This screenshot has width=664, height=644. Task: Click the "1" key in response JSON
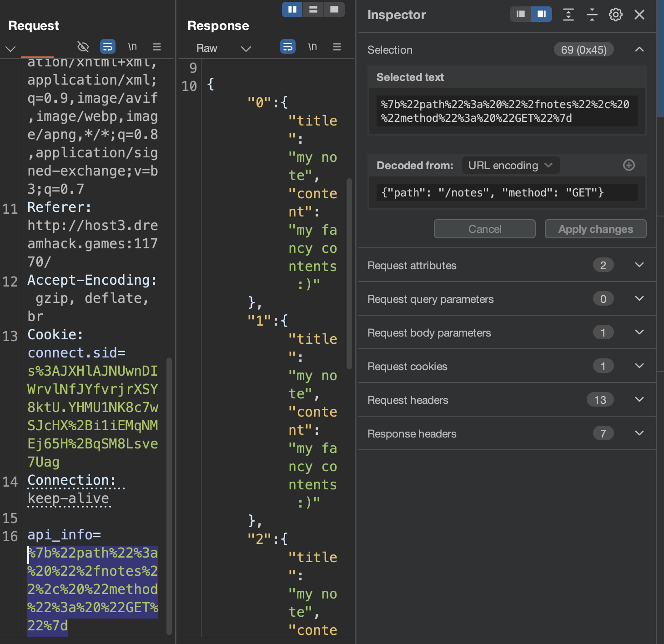pos(260,321)
